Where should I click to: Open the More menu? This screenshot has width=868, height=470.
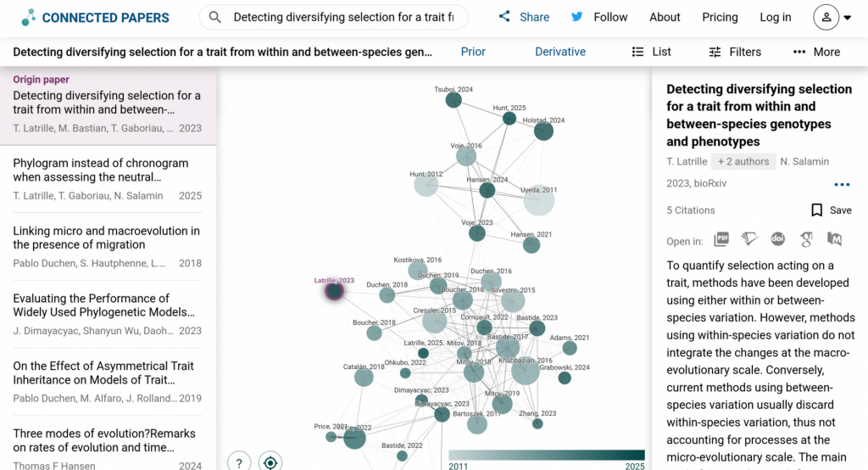pos(816,52)
